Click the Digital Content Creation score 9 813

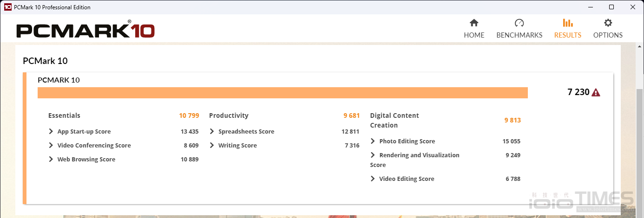pos(513,121)
